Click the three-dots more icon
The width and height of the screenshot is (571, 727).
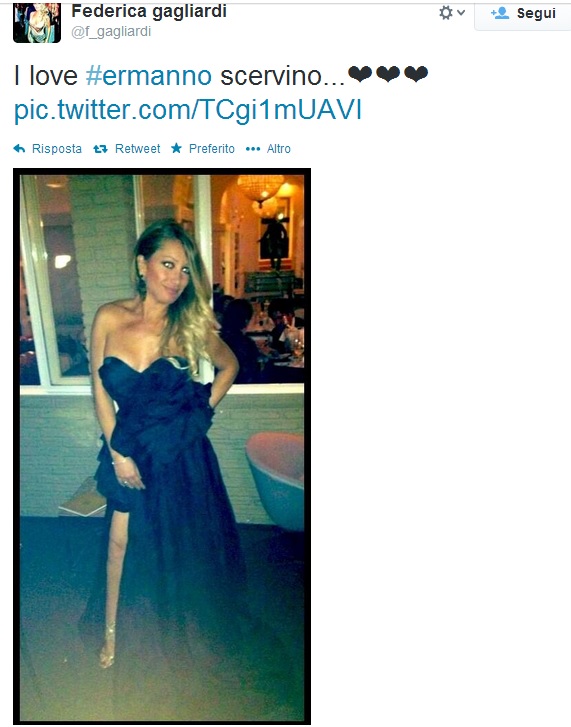(x=253, y=149)
